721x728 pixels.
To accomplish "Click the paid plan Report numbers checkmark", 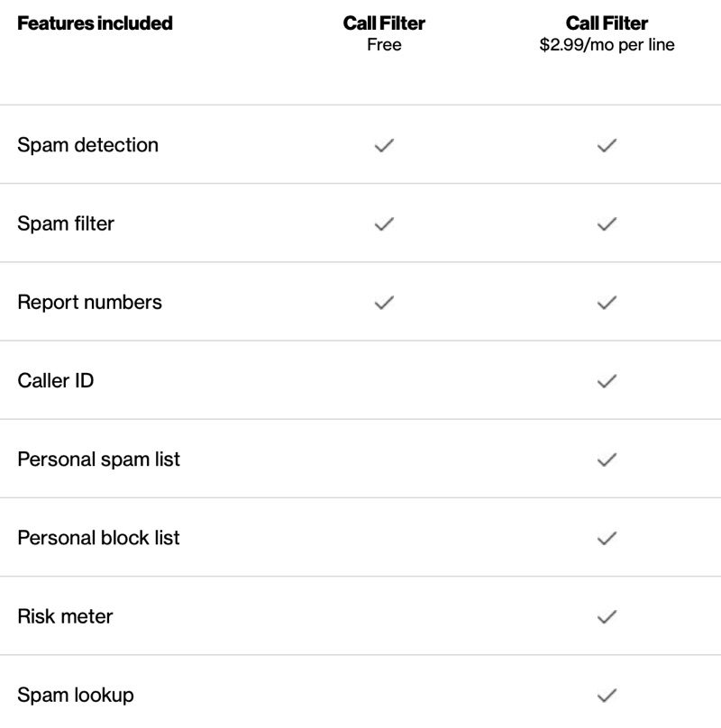I will (607, 302).
